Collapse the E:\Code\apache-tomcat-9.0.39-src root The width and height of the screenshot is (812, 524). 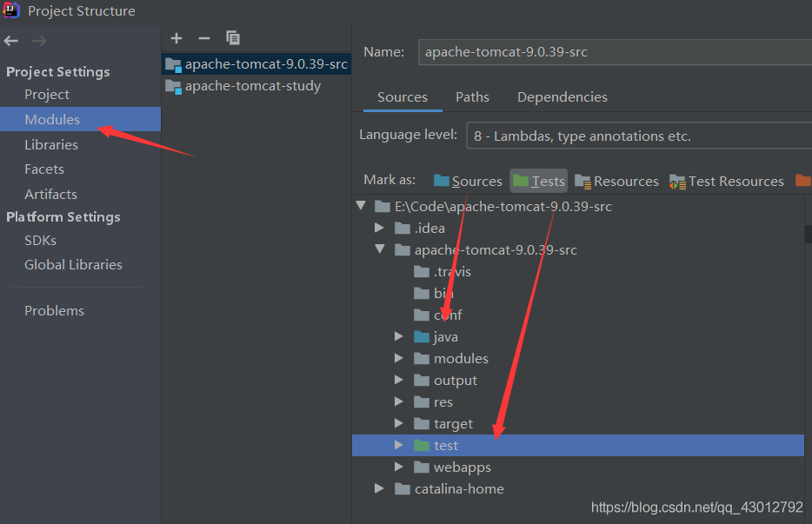tap(361, 206)
